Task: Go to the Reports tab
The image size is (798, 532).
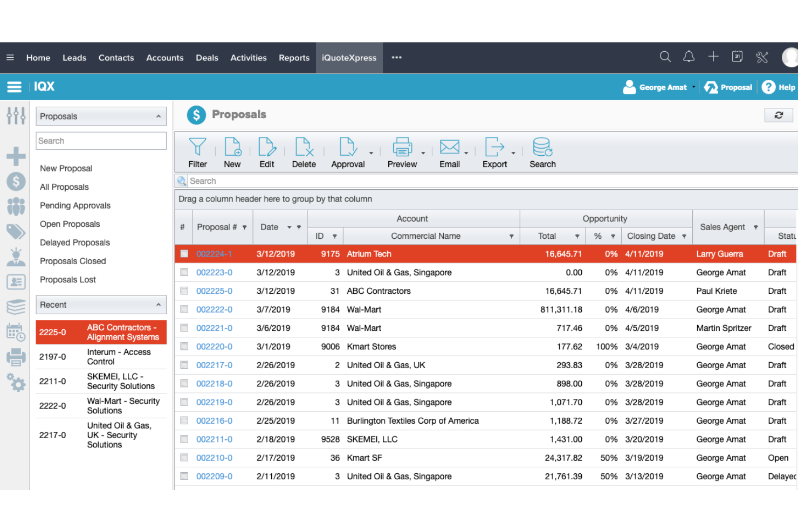Action: click(294, 58)
